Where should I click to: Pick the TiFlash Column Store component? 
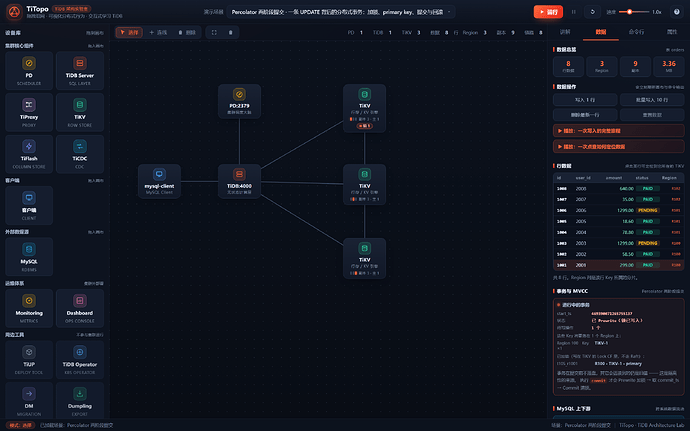(x=29, y=154)
